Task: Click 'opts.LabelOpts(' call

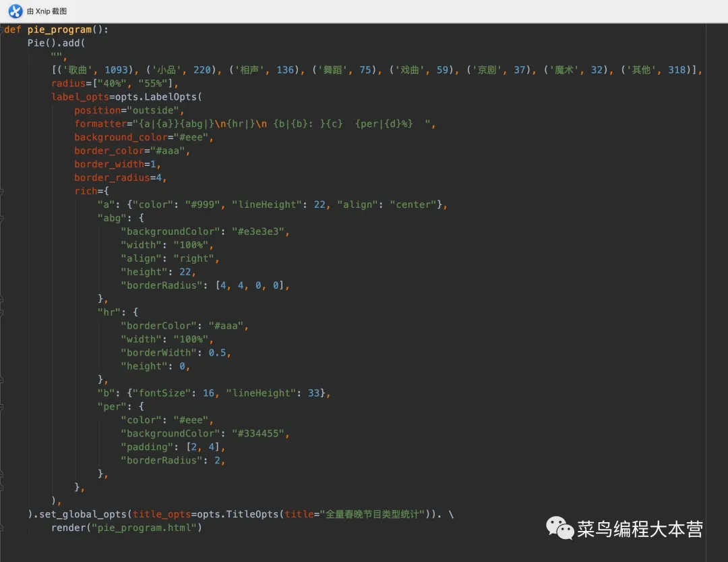Action: coord(158,96)
